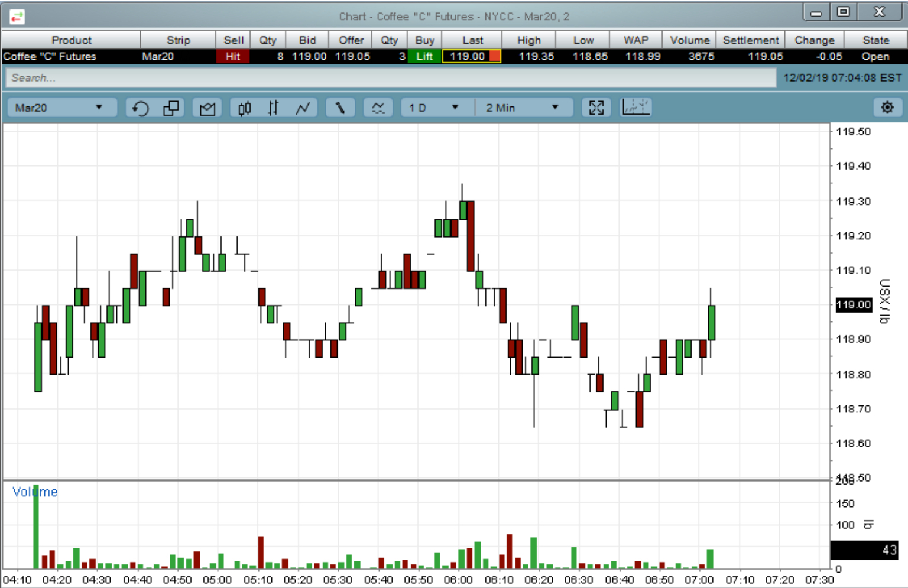908x588 pixels.
Task: Click the fit-to-screen expand icon
Action: click(596, 108)
